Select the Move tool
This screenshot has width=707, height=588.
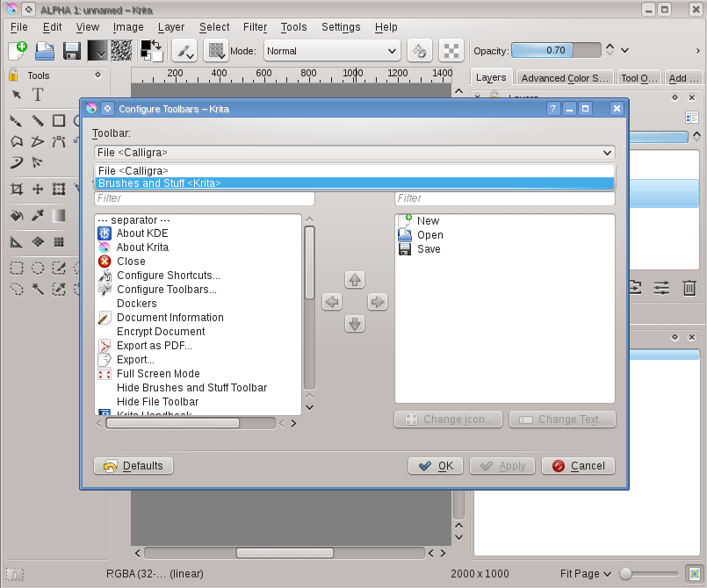[38, 189]
